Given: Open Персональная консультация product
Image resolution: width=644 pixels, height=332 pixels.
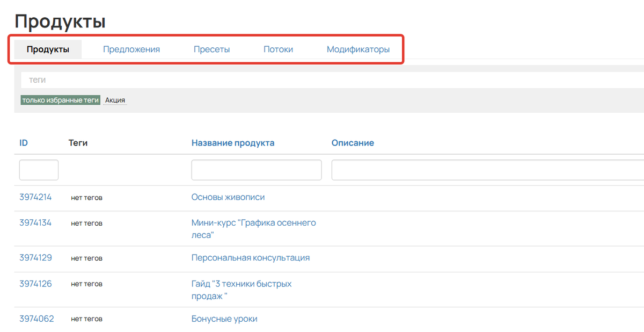Looking at the screenshot, I should [251, 258].
